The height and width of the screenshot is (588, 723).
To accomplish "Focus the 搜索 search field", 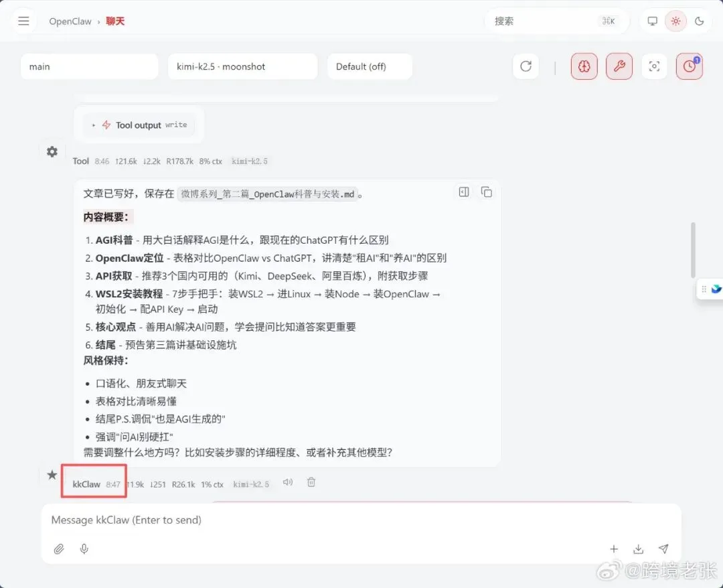I will pos(556,21).
